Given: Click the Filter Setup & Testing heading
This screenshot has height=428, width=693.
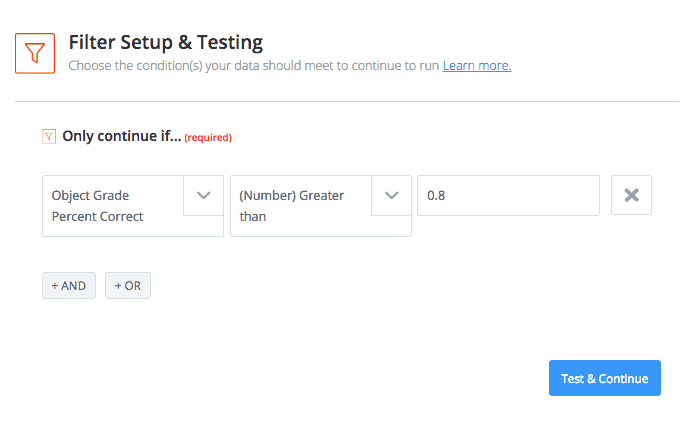Looking at the screenshot, I should (x=166, y=42).
